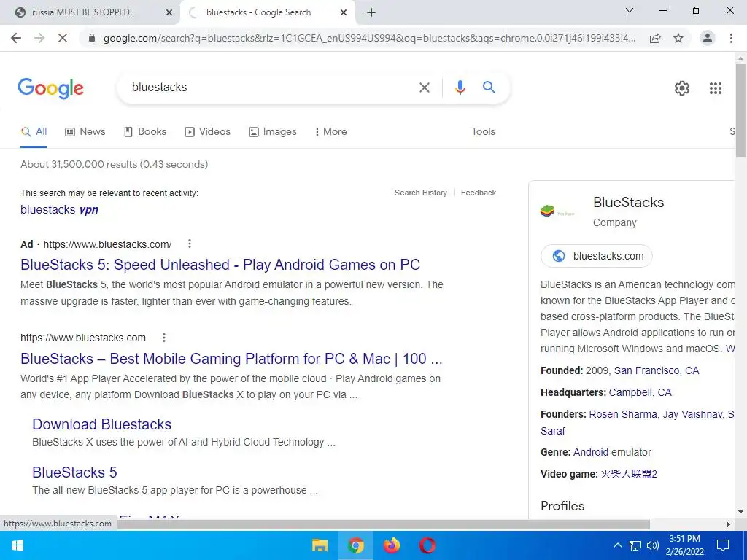The width and height of the screenshot is (747, 560).
Task: Click the Rosen Sharma founder link
Action: pos(623,414)
